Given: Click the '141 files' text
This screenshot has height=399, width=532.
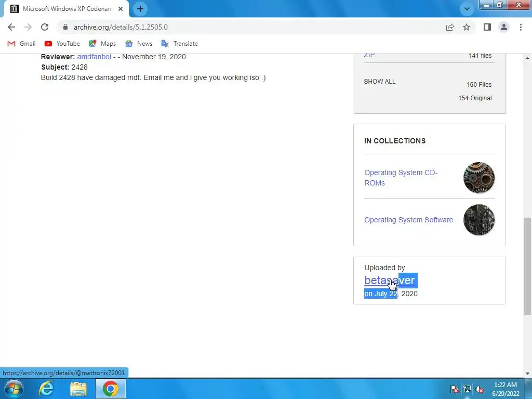Looking at the screenshot, I should pos(480,56).
